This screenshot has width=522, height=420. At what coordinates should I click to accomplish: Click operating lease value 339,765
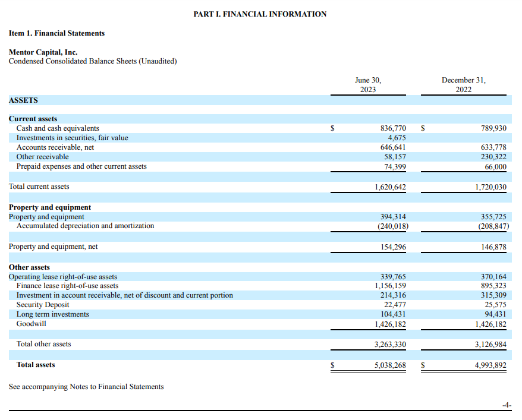coord(393,277)
